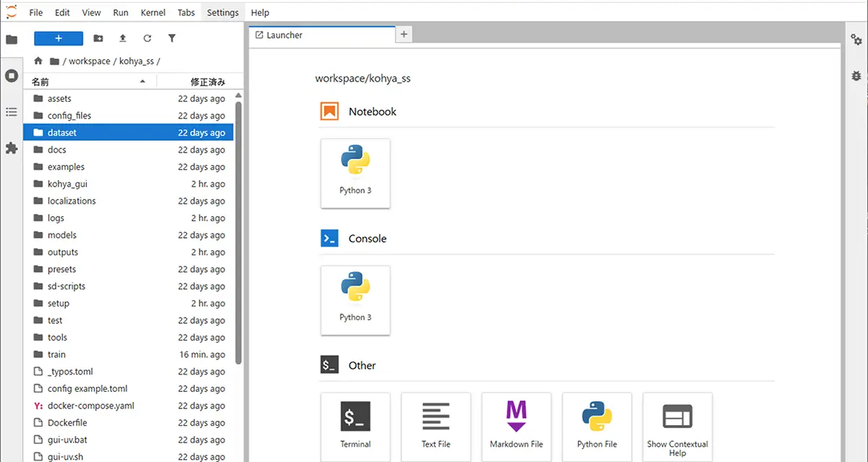Open the Settings menu
This screenshot has width=868, height=462.
point(223,12)
